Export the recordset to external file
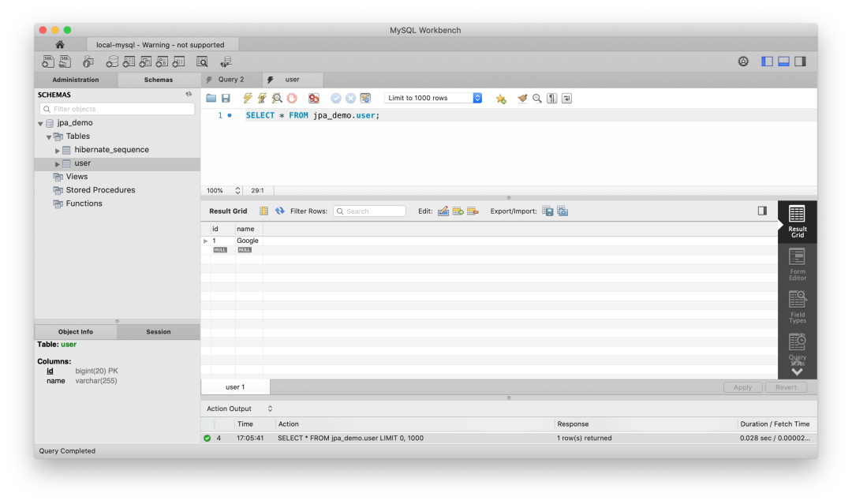This screenshot has height=504, width=852. 547,211
